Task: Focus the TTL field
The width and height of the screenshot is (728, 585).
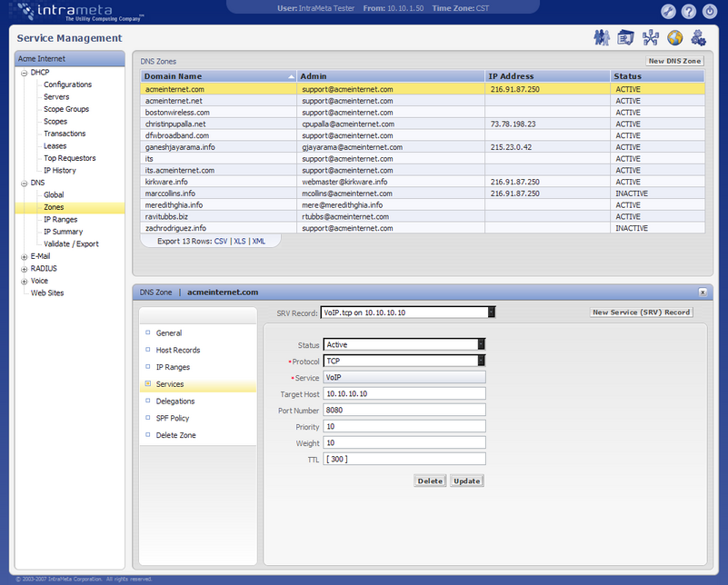Action: (404, 460)
